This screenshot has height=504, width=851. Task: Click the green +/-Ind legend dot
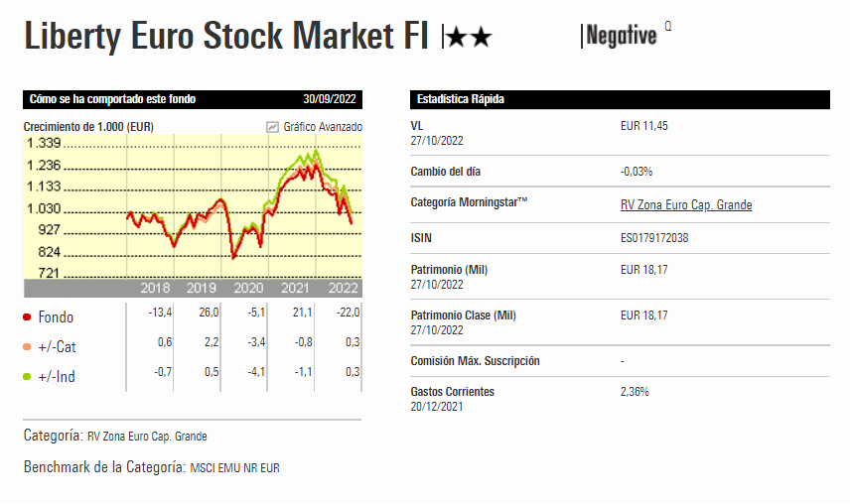tap(26, 377)
